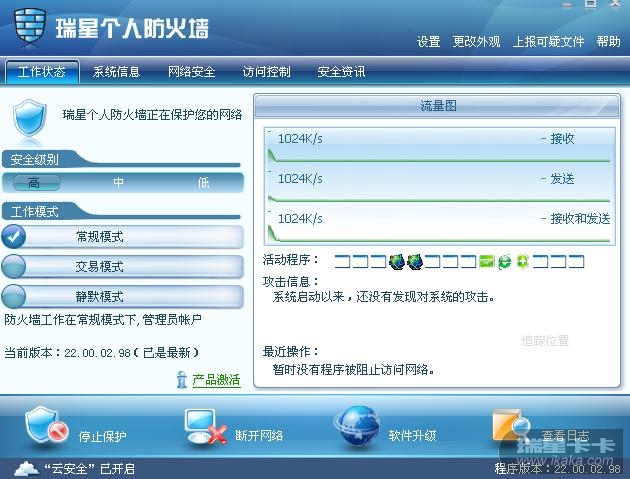Click the product activation info icon
Screen dimensions: 630x479
click(182, 380)
